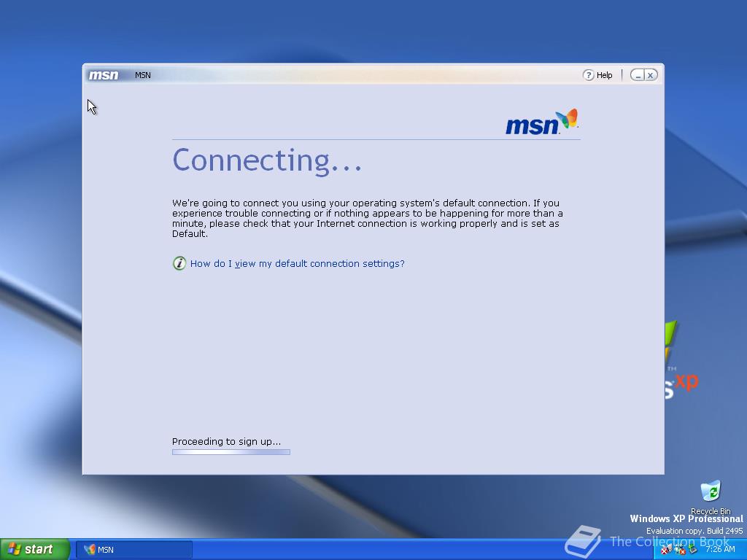This screenshot has width=747, height=560.
Task: Click the green info icon beside the help link
Action: pos(179,263)
